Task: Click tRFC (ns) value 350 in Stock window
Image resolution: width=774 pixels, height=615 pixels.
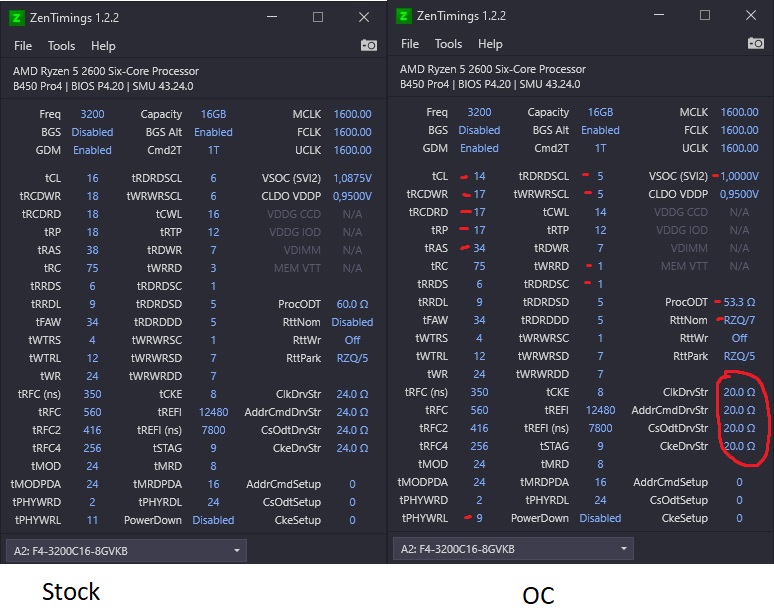Action: click(92, 394)
